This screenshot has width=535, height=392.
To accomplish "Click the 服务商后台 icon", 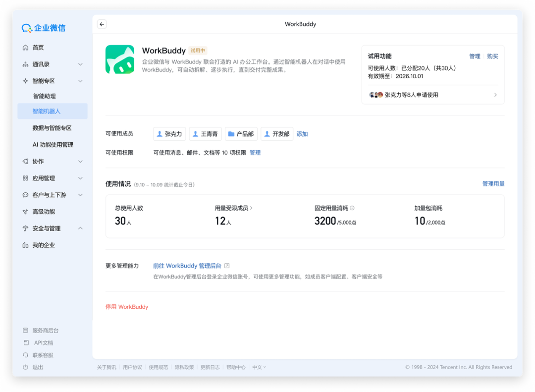I will point(25,330).
